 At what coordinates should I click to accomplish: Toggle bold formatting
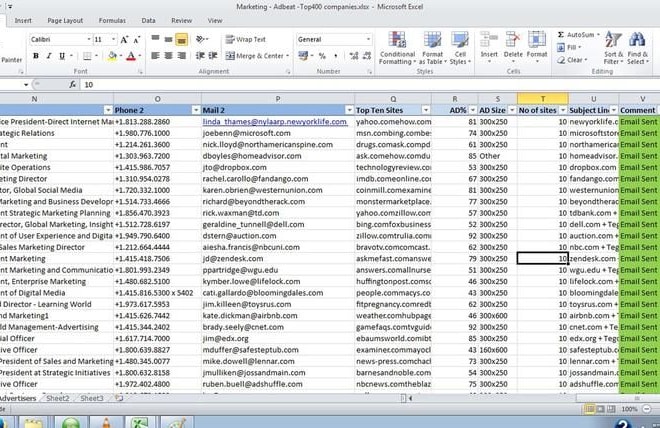(x=36, y=56)
